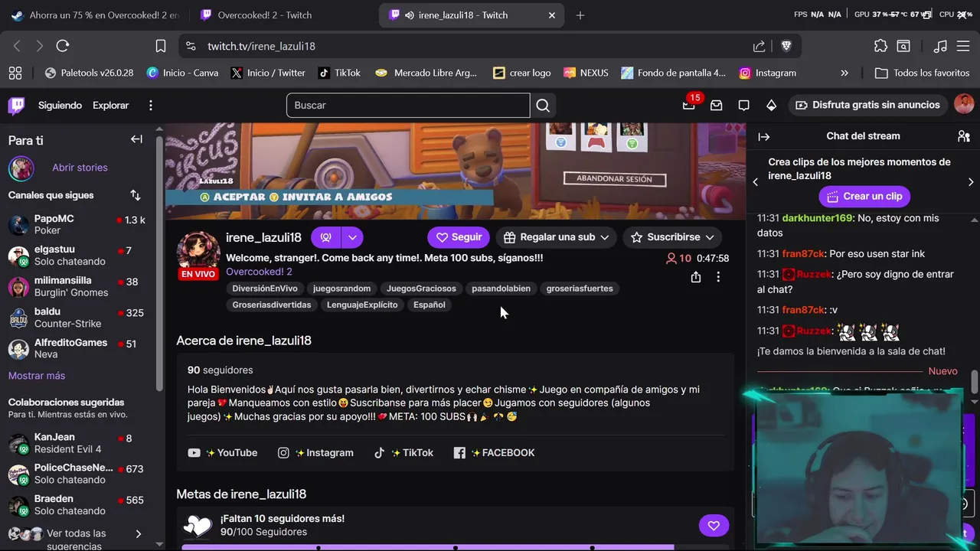Viewport: 980px width, 551px height.
Task: Open Twitch notifications inbox with 15 badge
Action: tap(689, 105)
